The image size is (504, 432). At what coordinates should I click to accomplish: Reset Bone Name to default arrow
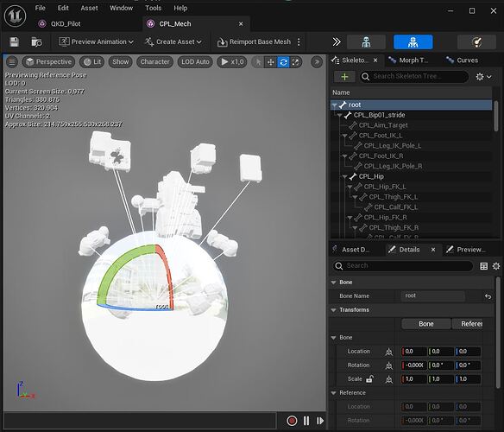click(488, 296)
